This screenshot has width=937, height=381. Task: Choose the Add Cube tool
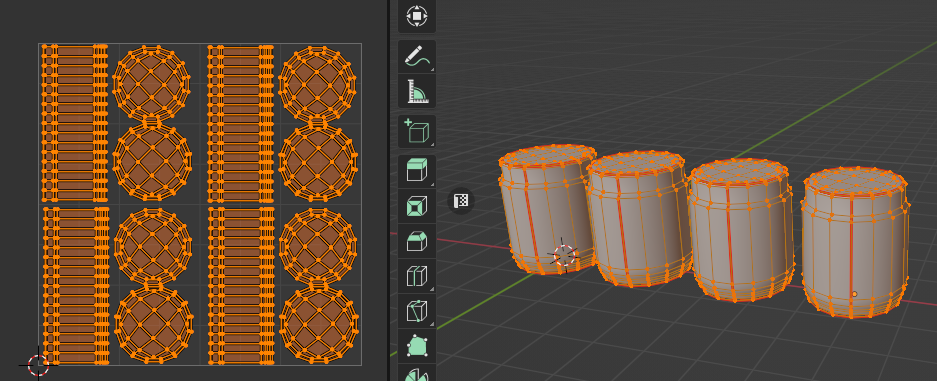417,131
